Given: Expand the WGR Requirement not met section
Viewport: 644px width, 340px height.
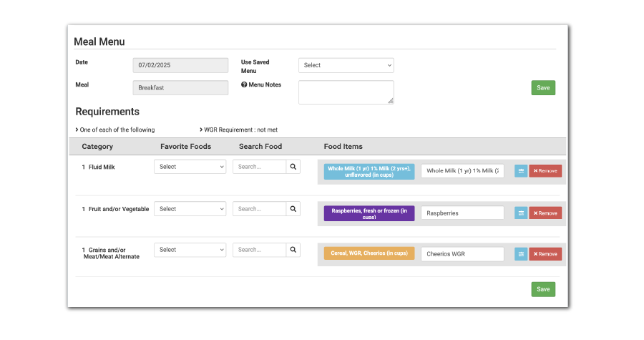Looking at the screenshot, I should point(240,130).
